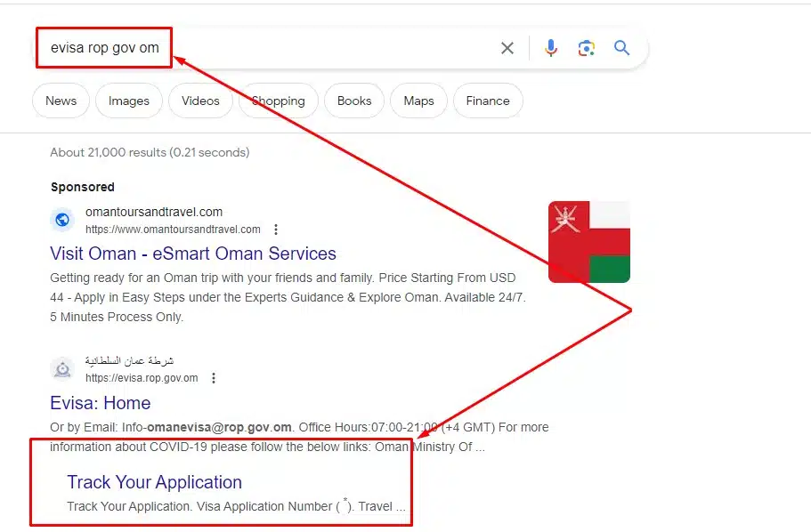Start voice search with the microphone icon
811x532 pixels.
tap(551, 48)
